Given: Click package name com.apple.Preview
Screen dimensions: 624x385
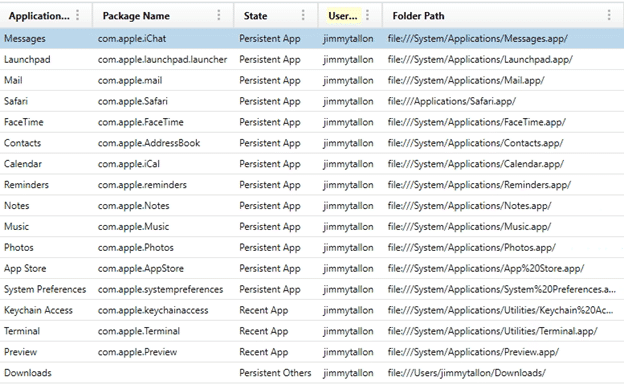Looking at the screenshot, I should (137, 352).
